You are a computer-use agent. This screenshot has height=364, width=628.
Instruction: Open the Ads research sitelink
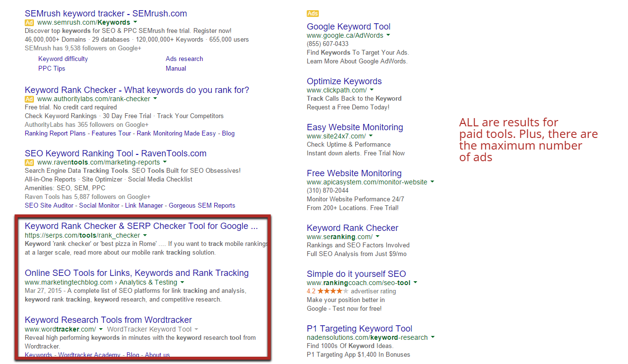184,59
